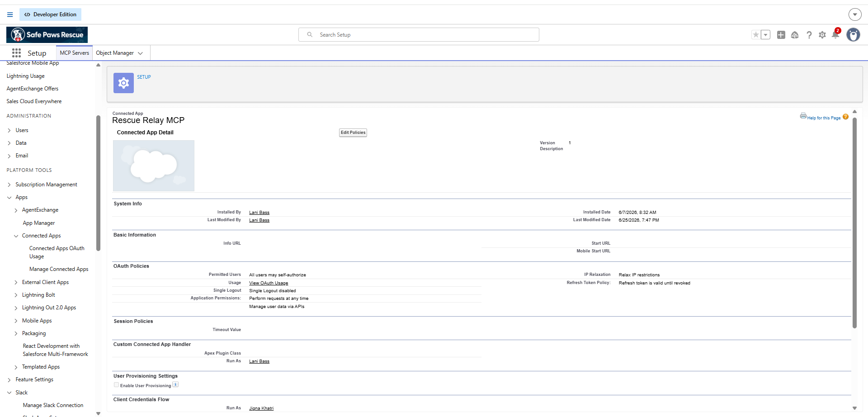Open the Help for this Page link

tap(824, 118)
